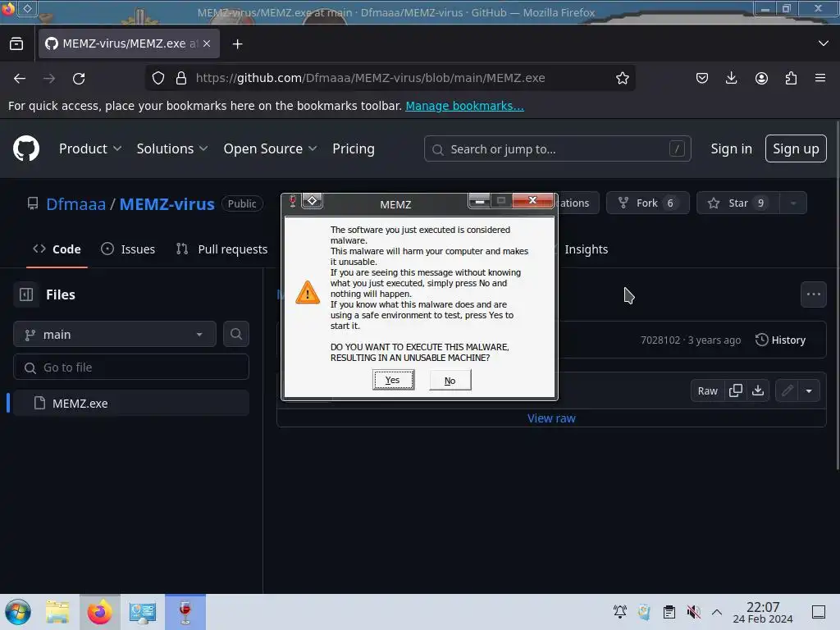Viewport: 840px width, 630px height.
Task: Collapse the Files side panel icon
Action: coord(26,294)
